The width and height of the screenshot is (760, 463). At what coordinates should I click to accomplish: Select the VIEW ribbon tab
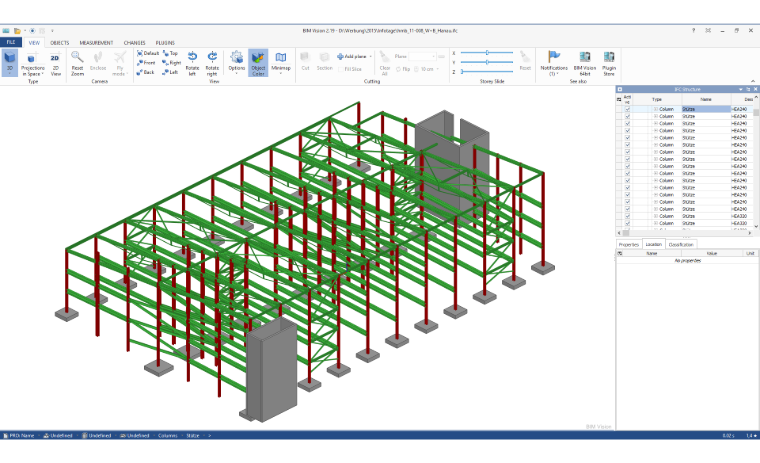[x=34, y=43]
